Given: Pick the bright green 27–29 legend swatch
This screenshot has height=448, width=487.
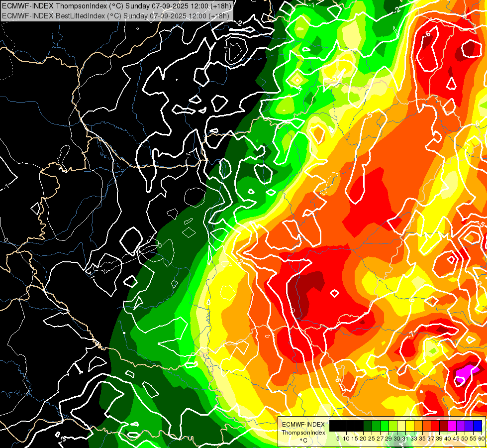Looking at the screenshot, I should pos(385,426).
